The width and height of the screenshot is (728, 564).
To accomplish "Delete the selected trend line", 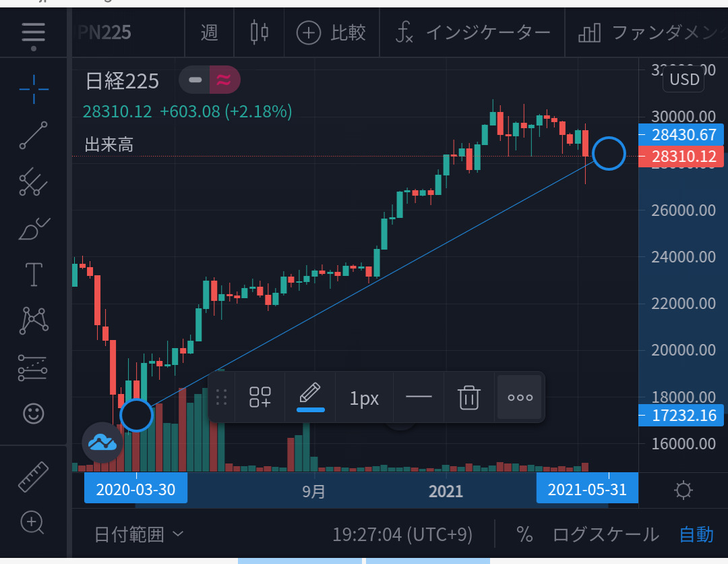I will pyautogui.click(x=469, y=398).
